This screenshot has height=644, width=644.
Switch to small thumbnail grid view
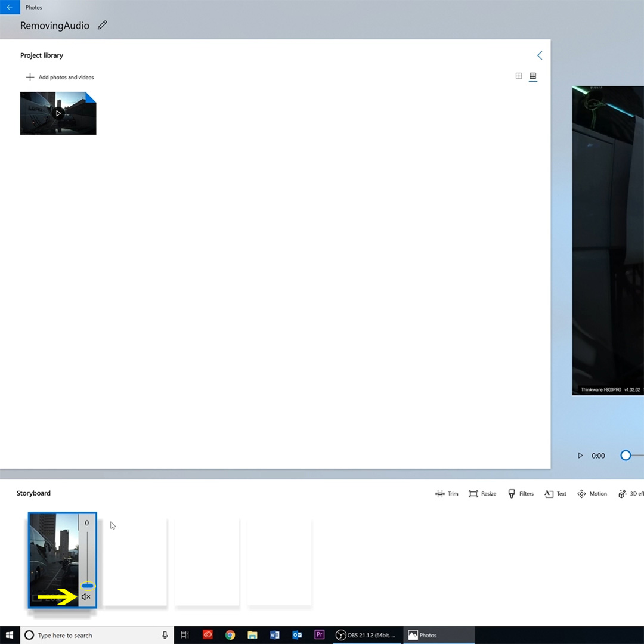pos(533,76)
